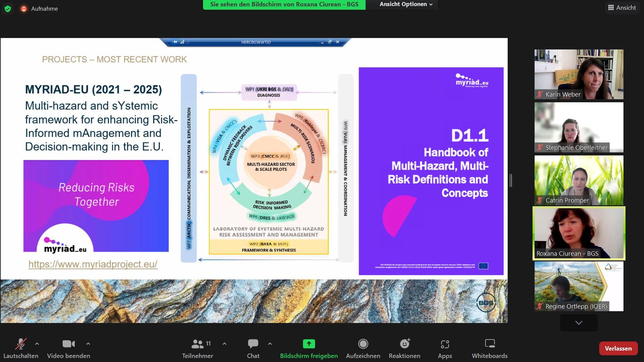Show more participant videos with down chevron
Screen dimensions: 644x362
click(x=579, y=323)
